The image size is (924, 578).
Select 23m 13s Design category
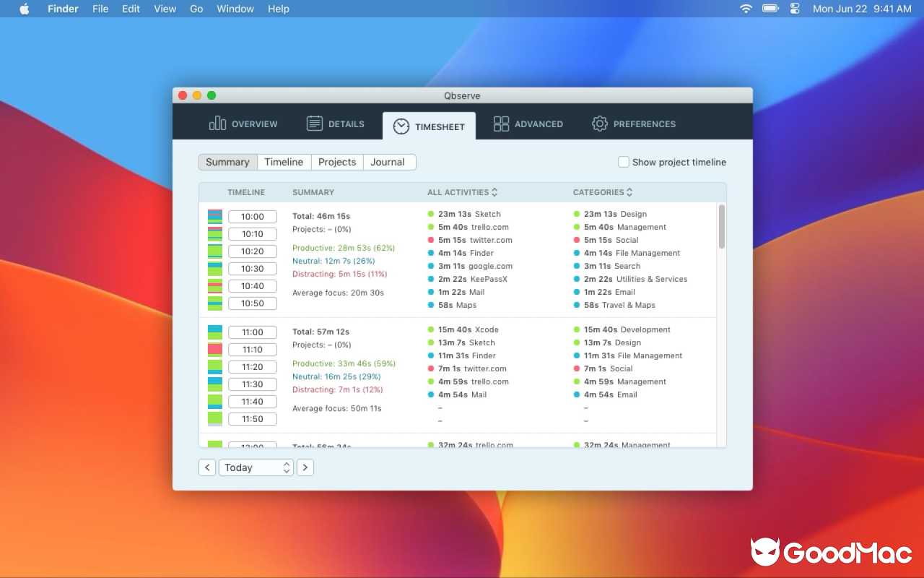coord(610,214)
